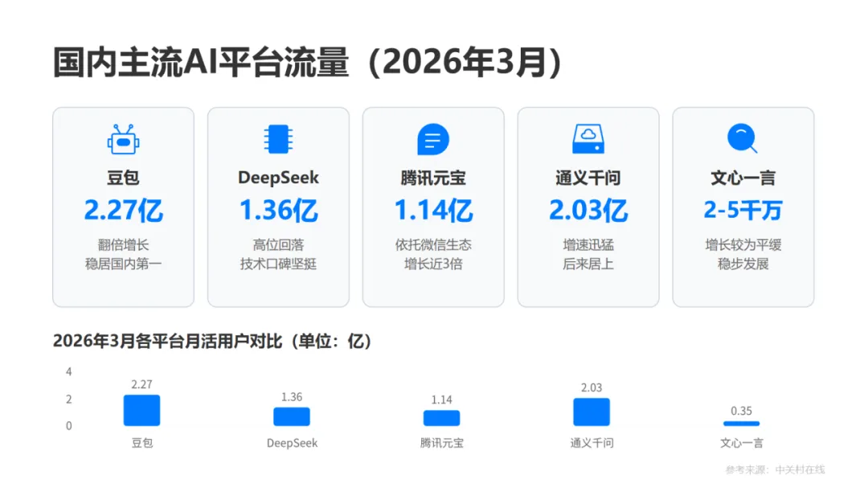The image size is (868, 488).
Task: Click the robot icon above 豆包
Action: tap(124, 139)
